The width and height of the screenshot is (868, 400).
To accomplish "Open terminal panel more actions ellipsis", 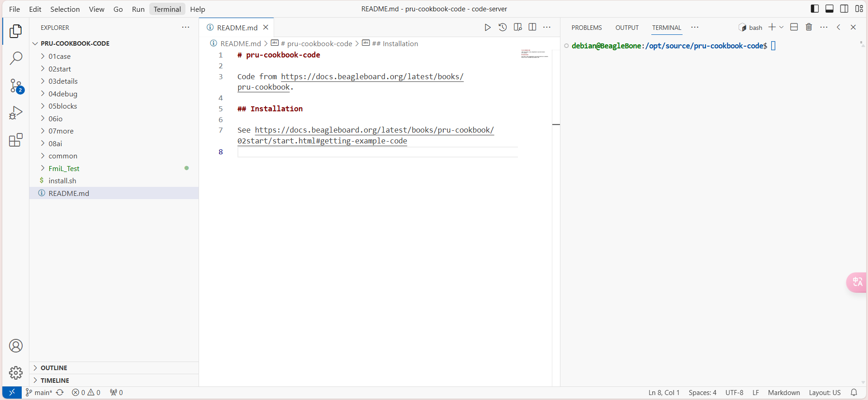I will coord(824,27).
